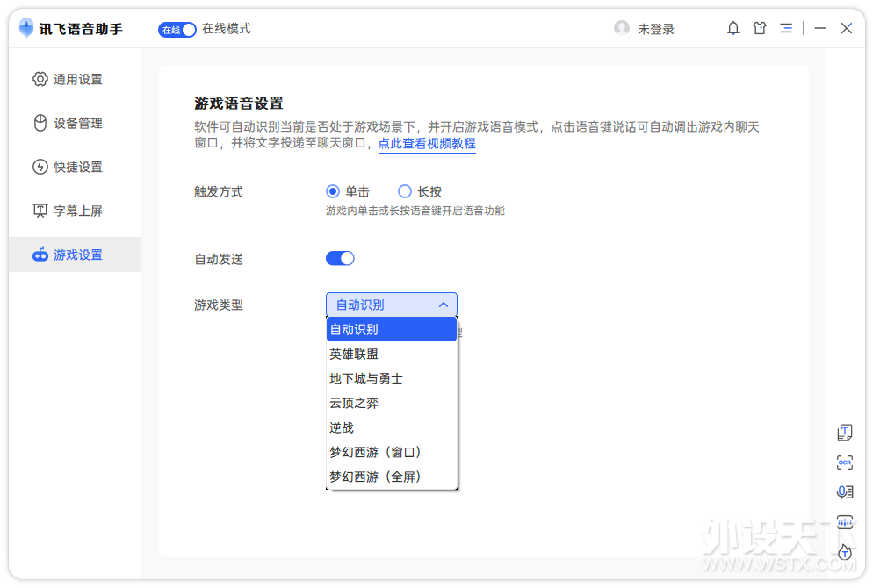Choose 自动识别 in the dropdown list

point(392,329)
